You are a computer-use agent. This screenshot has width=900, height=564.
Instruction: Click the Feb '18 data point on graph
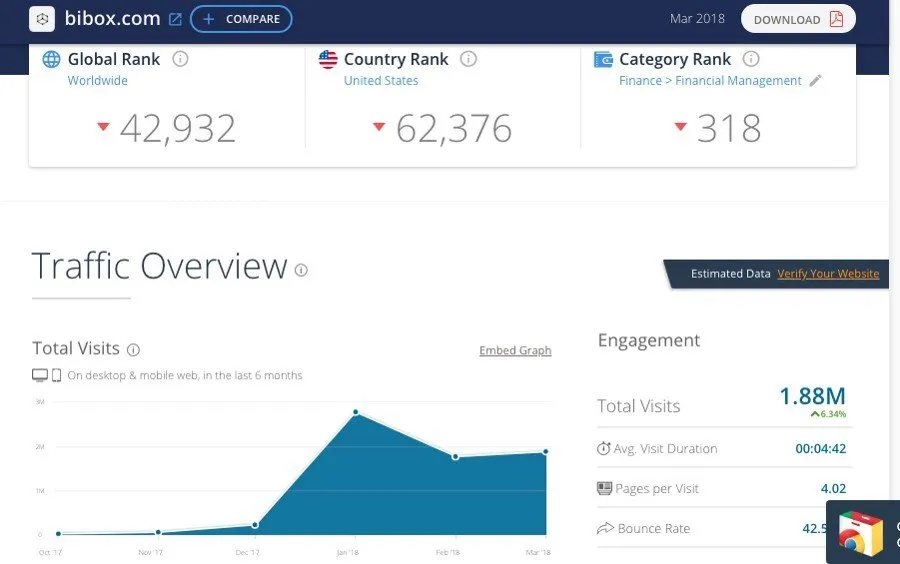click(x=455, y=457)
